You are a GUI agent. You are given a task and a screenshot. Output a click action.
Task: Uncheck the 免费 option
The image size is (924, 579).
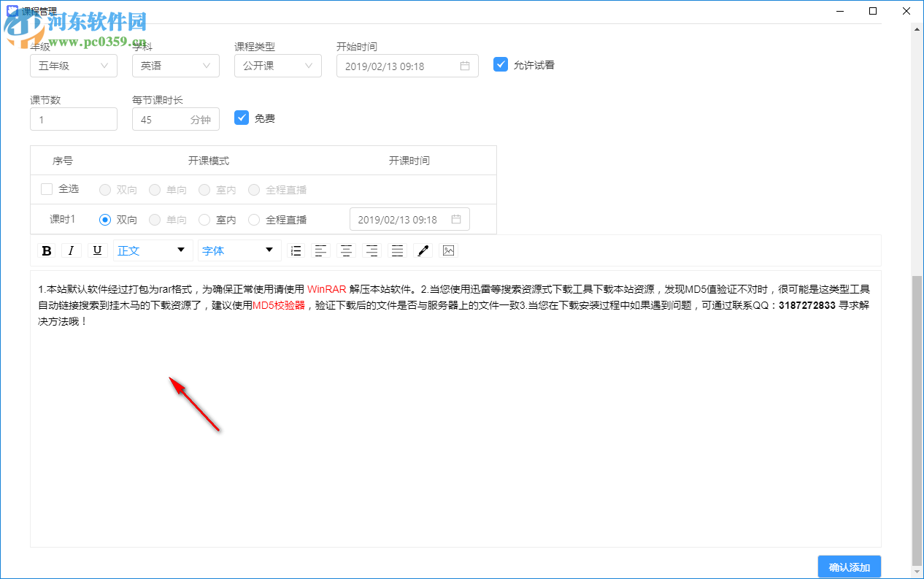tap(242, 118)
